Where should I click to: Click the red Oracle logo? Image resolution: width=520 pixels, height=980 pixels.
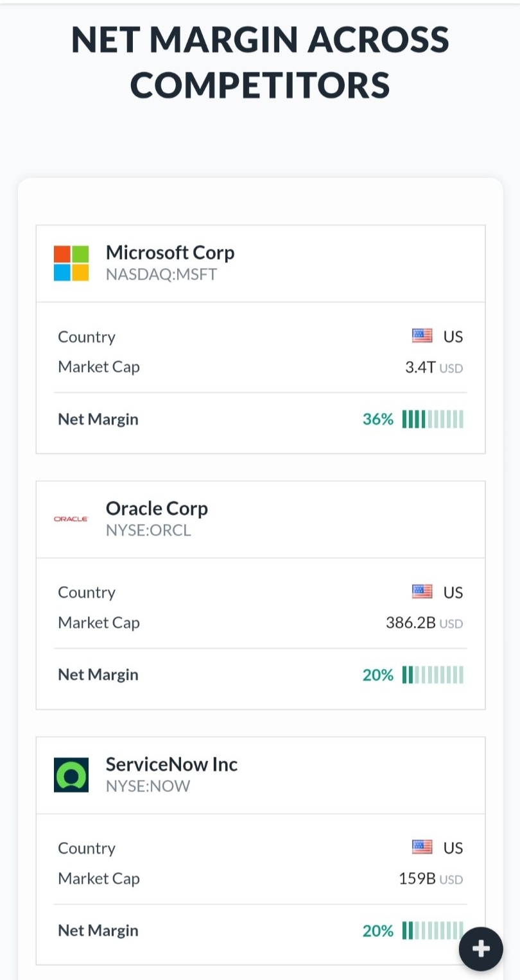[x=71, y=519]
